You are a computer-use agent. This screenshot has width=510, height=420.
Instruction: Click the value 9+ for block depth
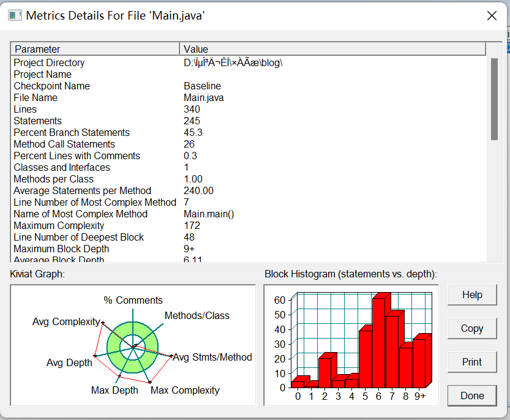[189, 249]
